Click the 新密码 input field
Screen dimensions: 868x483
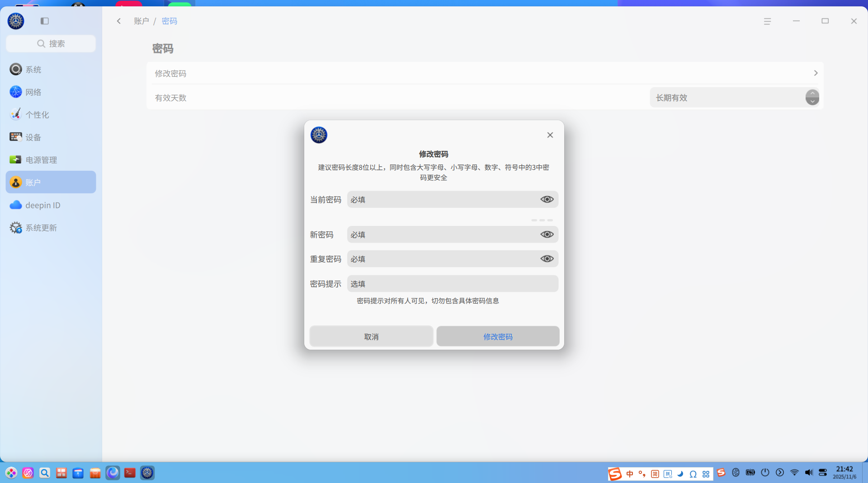[453, 234]
